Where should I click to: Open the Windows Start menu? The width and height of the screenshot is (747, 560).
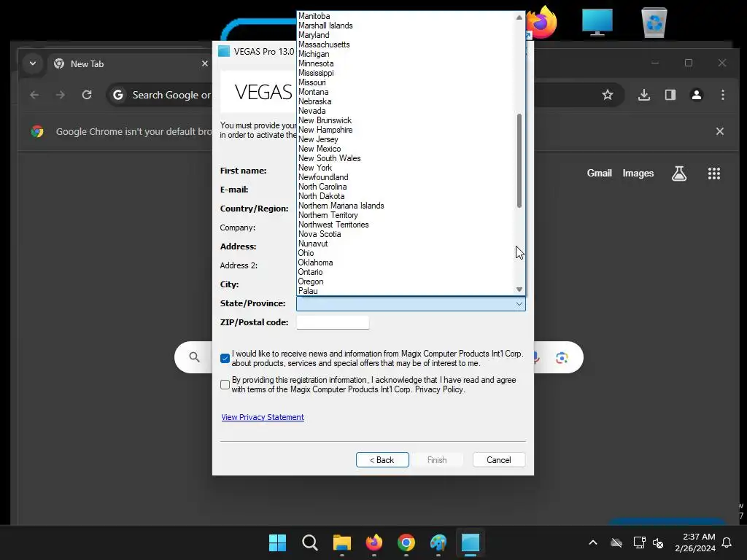click(277, 542)
